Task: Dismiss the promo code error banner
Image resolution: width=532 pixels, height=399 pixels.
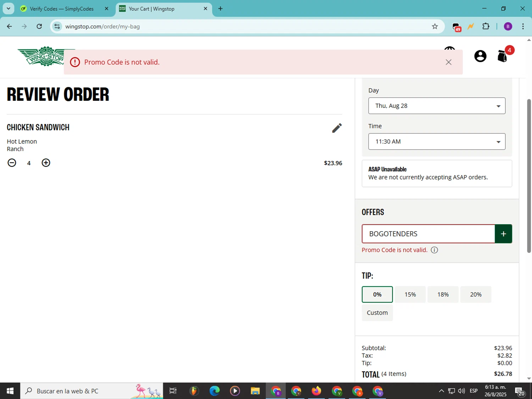Action: click(448, 62)
